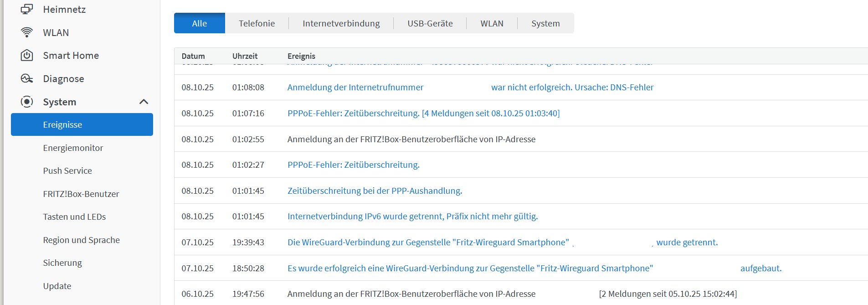The image size is (868, 305).
Task: Select the Alle filter tab
Action: point(199,23)
